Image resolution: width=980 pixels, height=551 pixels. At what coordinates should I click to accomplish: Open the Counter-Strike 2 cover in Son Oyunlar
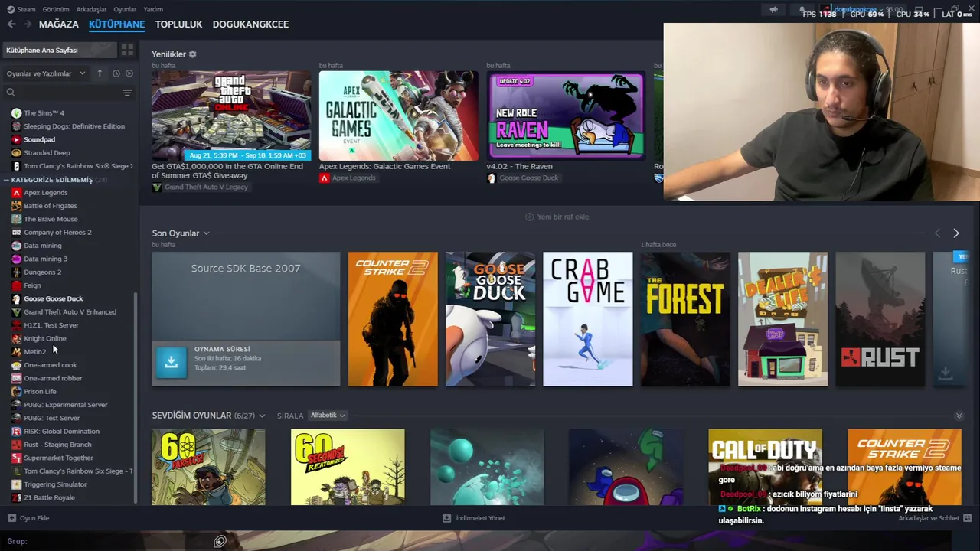tap(393, 319)
